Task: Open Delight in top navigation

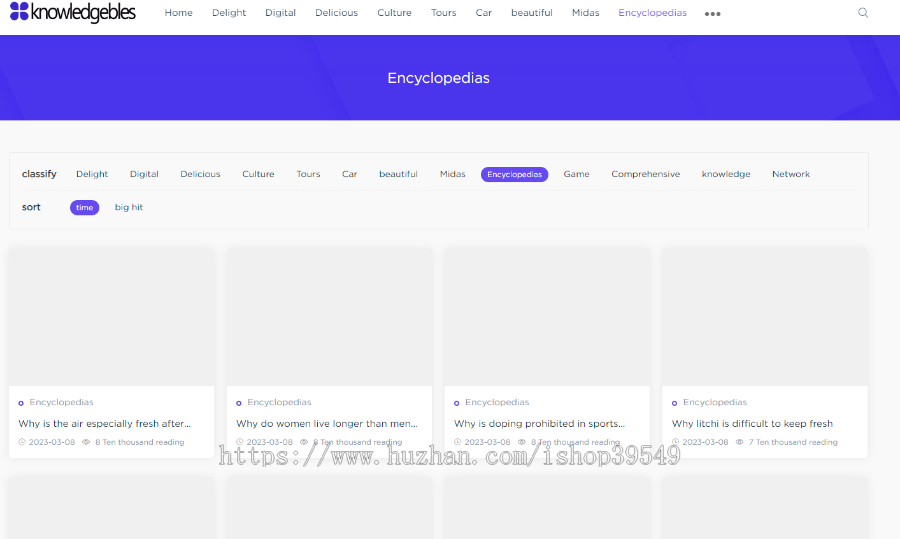Action: [x=229, y=13]
